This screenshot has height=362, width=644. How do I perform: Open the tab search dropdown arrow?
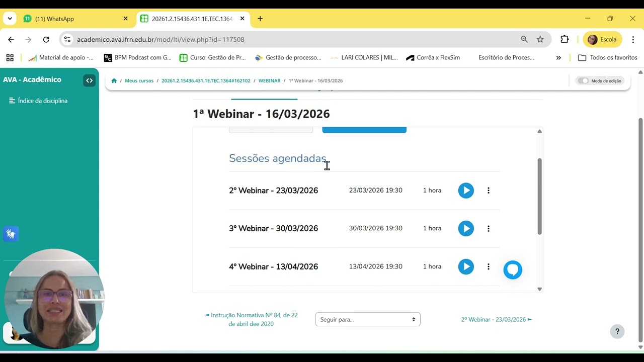point(10,19)
